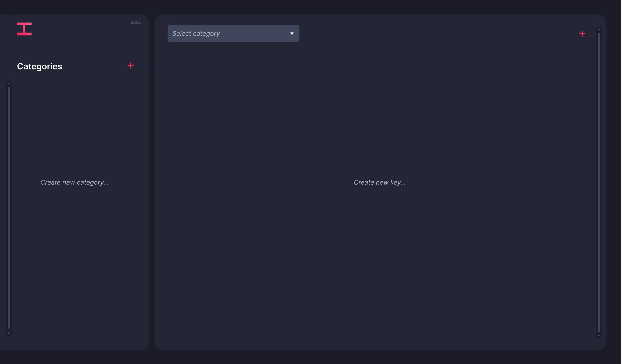The width and height of the screenshot is (621, 364).
Task: Click top dot of keys panel scrollbar
Action: (x=599, y=30)
